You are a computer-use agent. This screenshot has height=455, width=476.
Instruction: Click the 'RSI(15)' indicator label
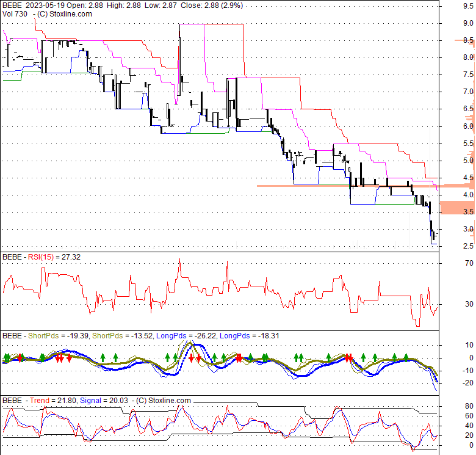click(x=41, y=257)
